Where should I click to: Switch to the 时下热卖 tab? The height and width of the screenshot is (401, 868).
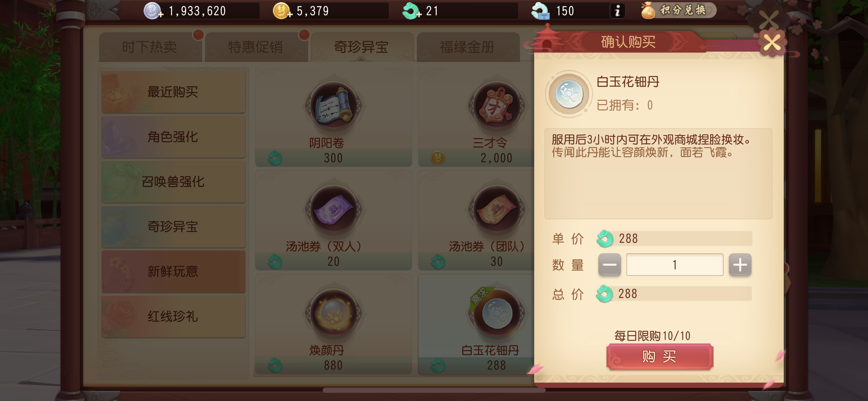coord(150,47)
